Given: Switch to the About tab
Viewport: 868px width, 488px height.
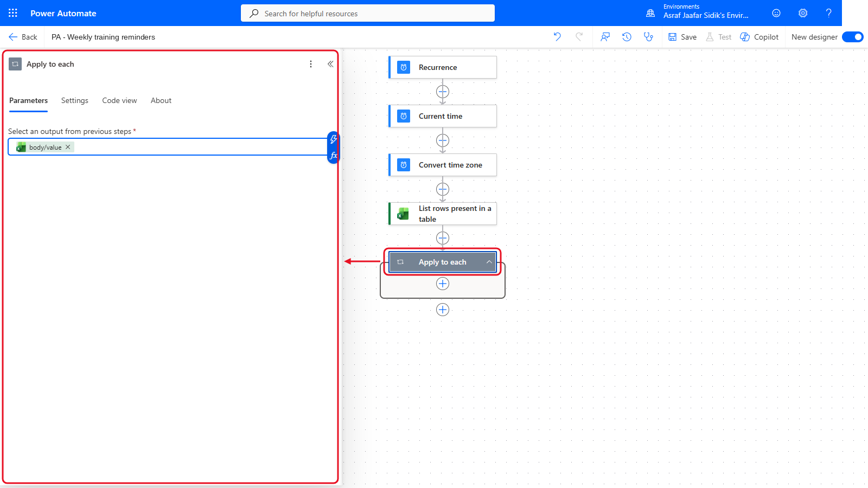Looking at the screenshot, I should (x=161, y=101).
